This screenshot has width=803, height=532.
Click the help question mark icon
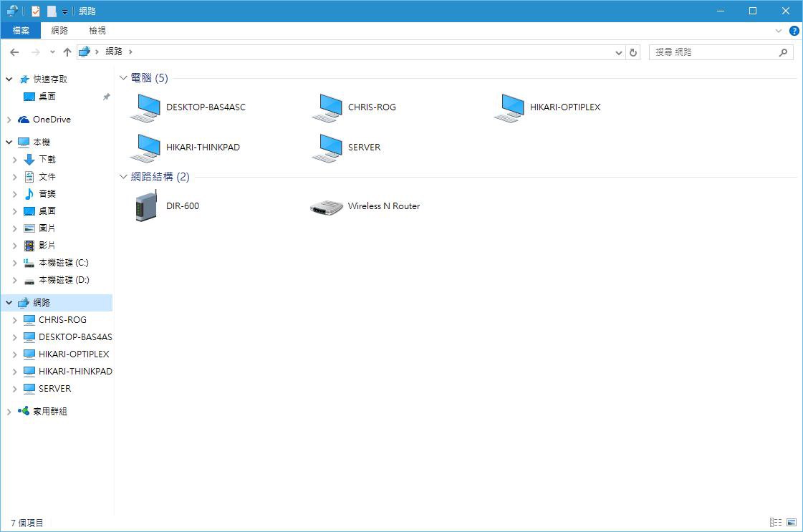click(794, 31)
